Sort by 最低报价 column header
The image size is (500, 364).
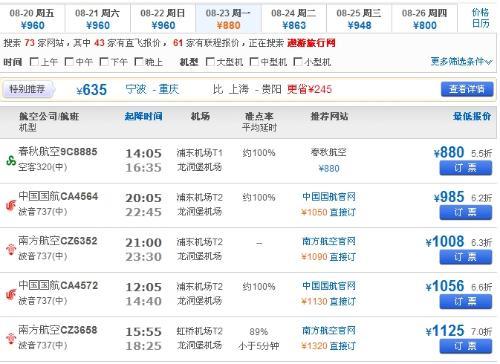[x=472, y=116]
